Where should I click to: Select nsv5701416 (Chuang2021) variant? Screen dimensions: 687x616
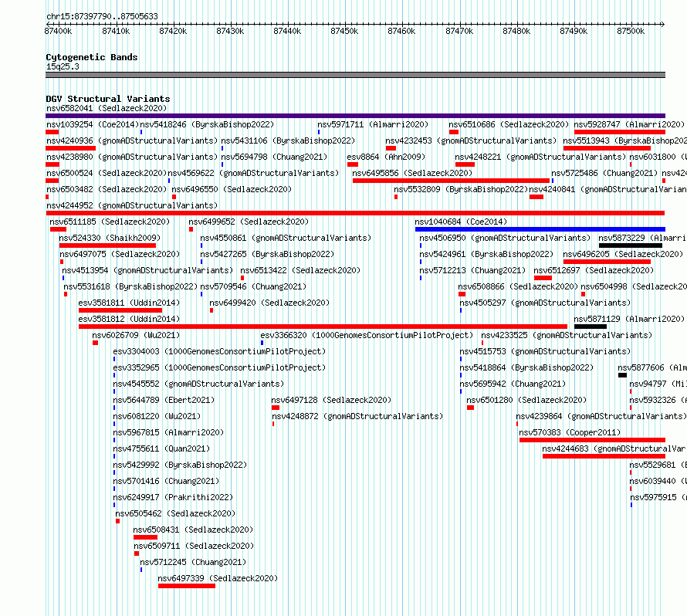(x=166, y=481)
